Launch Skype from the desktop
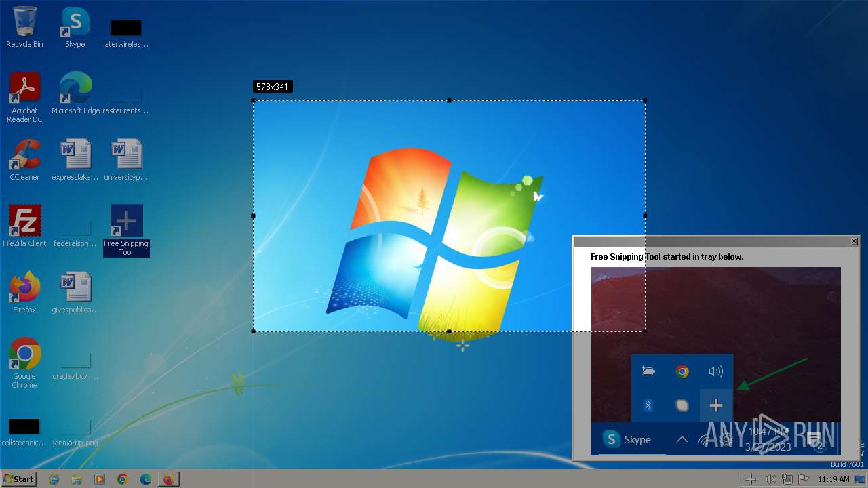The width and height of the screenshot is (868, 488). coord(75,27)
